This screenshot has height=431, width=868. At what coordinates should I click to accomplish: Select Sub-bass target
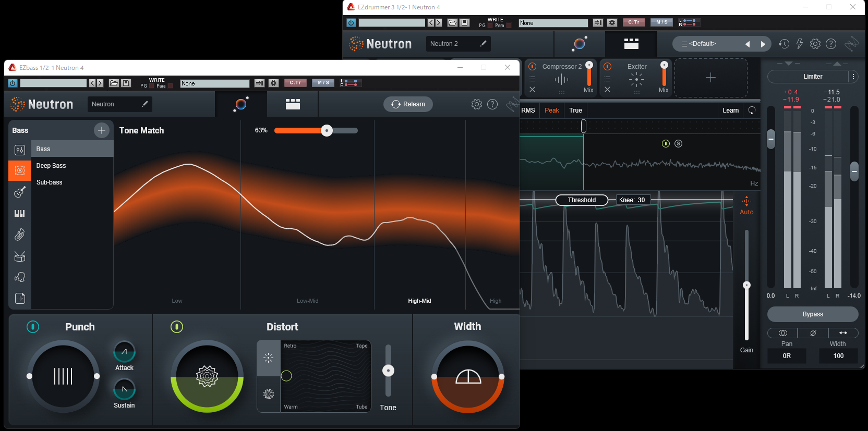72,182
